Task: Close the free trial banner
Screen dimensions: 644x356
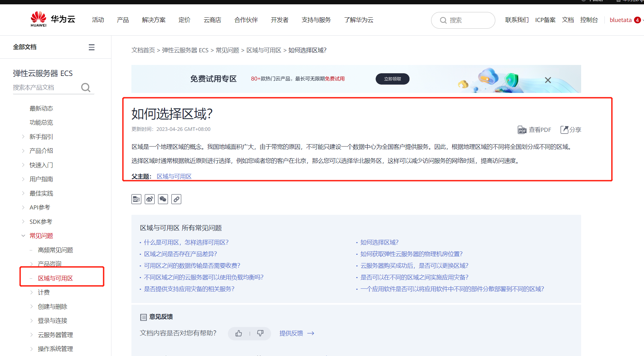Action: 548,80
